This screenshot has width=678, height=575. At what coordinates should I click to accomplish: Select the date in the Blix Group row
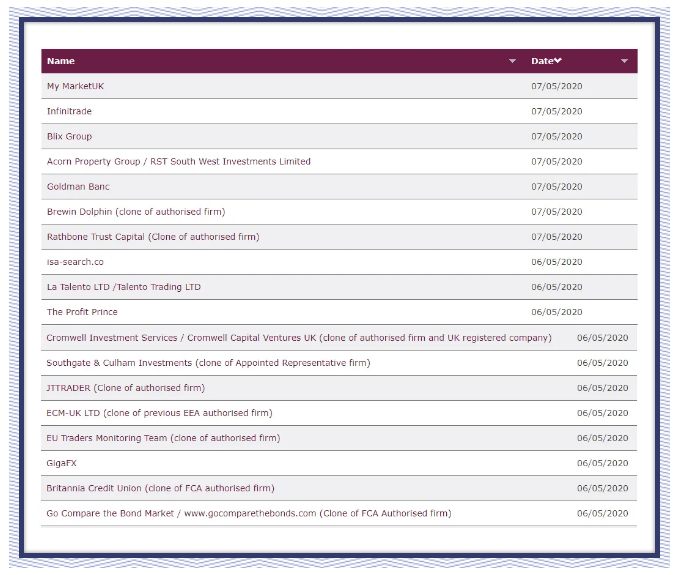(556, 136)
